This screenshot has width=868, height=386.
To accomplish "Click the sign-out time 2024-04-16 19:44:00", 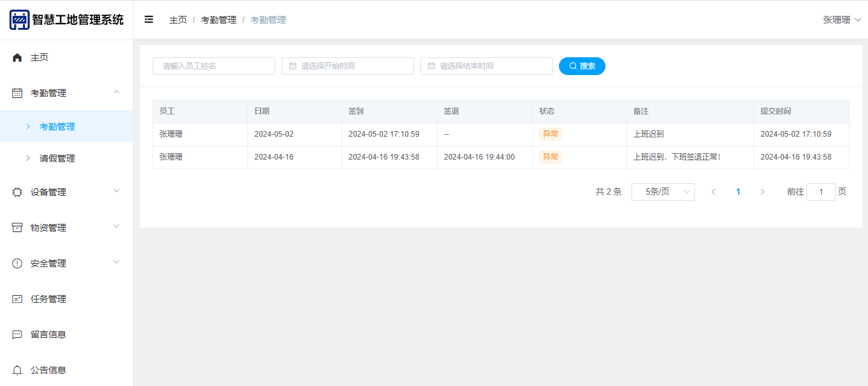I will click(479, 157).
